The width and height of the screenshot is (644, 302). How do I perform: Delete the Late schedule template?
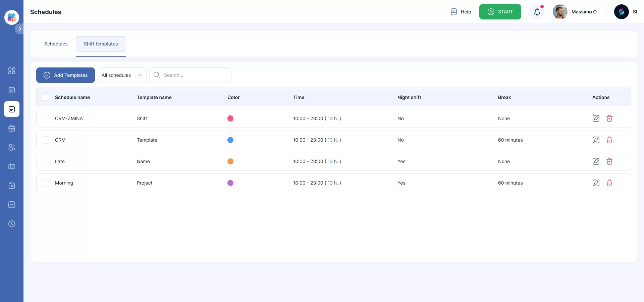[x=609, y=161]
